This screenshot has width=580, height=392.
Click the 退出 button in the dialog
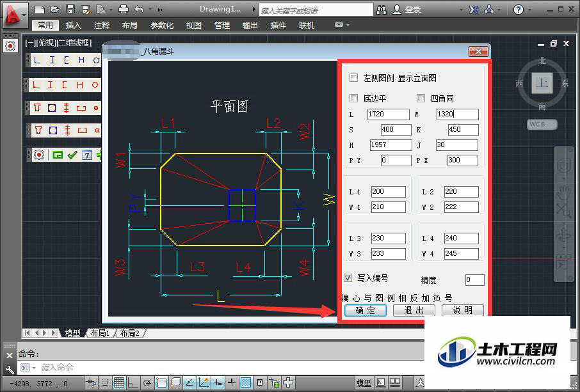pyautogui.click(x=414, y=310)
